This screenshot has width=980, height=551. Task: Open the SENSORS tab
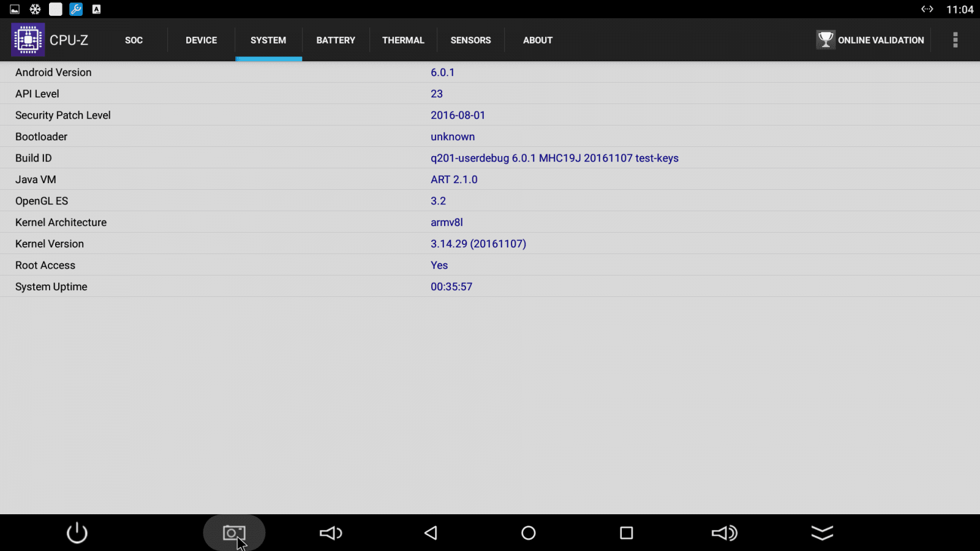(x=470, y=40)
